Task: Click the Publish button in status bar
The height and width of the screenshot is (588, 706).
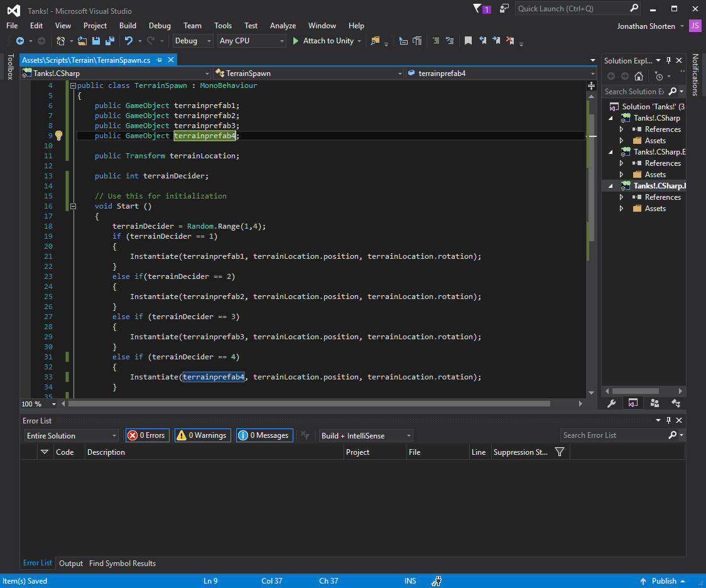Action: point(663,581)
